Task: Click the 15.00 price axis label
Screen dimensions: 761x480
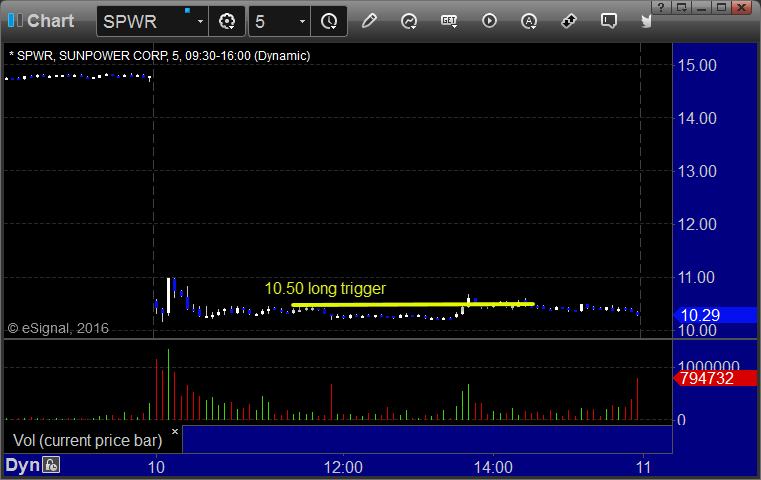Action: coord(697,66)
